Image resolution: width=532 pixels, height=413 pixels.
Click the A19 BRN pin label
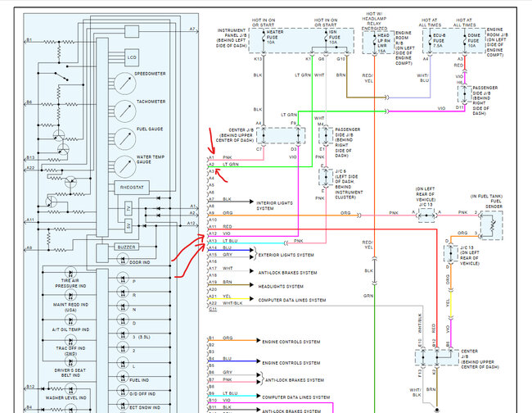tap(220, 282)
